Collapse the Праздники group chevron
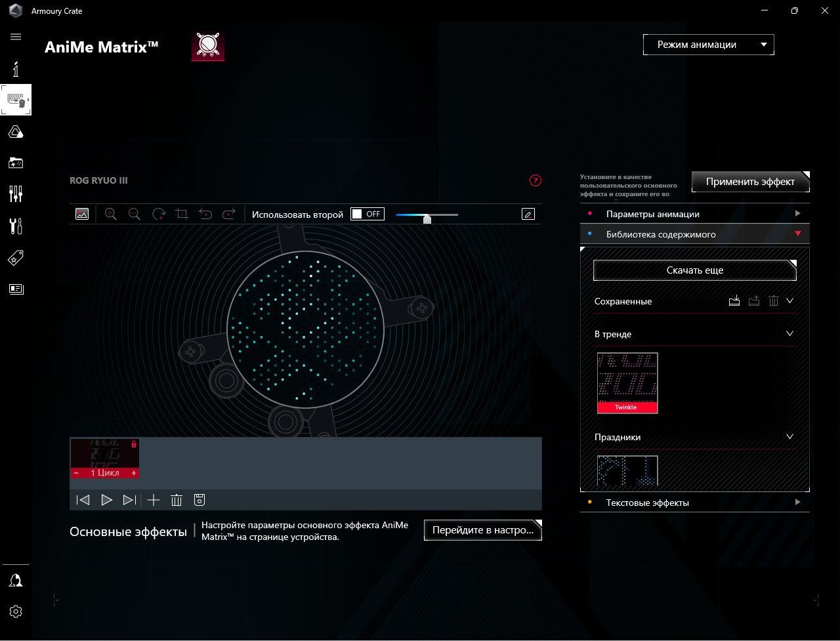 pos(790,436)
